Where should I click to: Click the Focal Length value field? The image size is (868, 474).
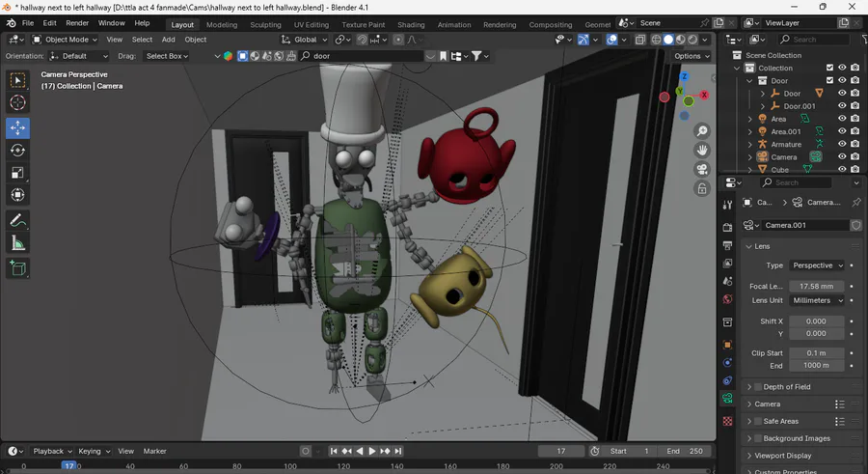click(x=817, y=286)
